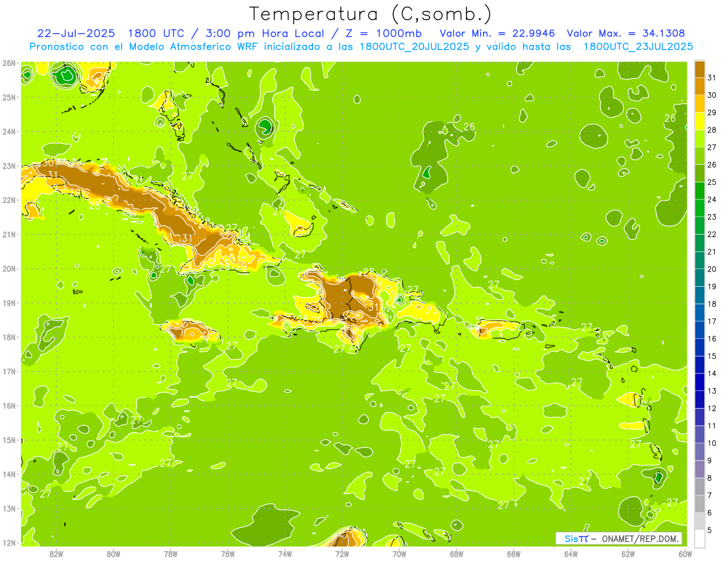Click the "78W" longitude axis label
728x562 pixels.
[x=170, y=553]
